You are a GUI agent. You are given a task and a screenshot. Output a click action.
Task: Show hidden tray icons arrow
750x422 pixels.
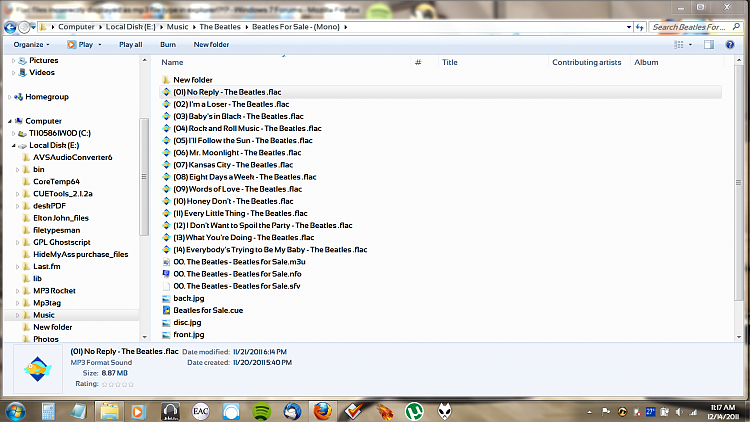[x=589, y=411]
